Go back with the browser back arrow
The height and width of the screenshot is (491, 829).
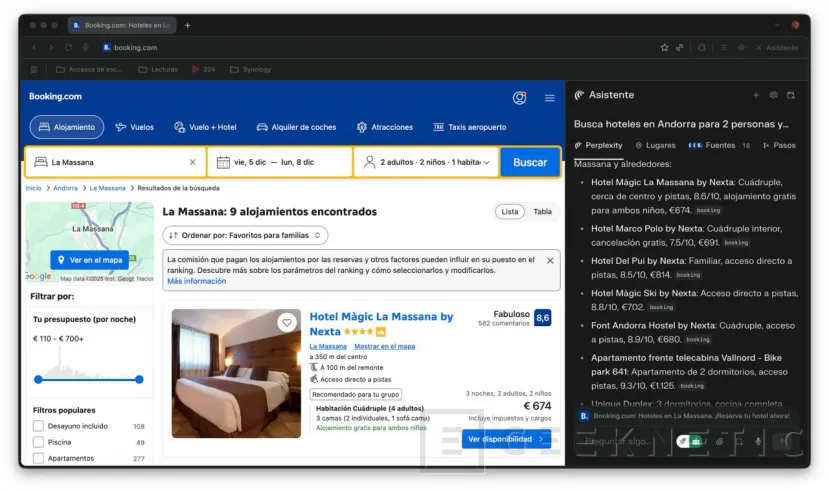click(x=34, y=48)
